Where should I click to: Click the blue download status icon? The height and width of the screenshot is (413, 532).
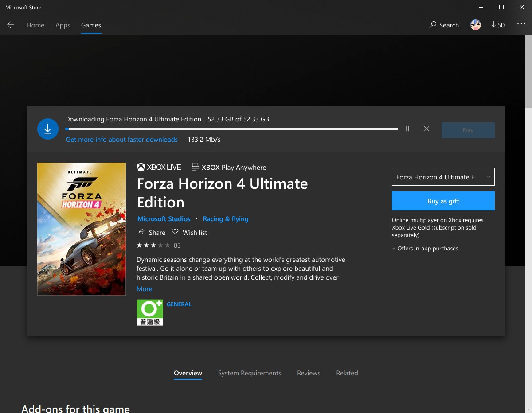point(48,129)
